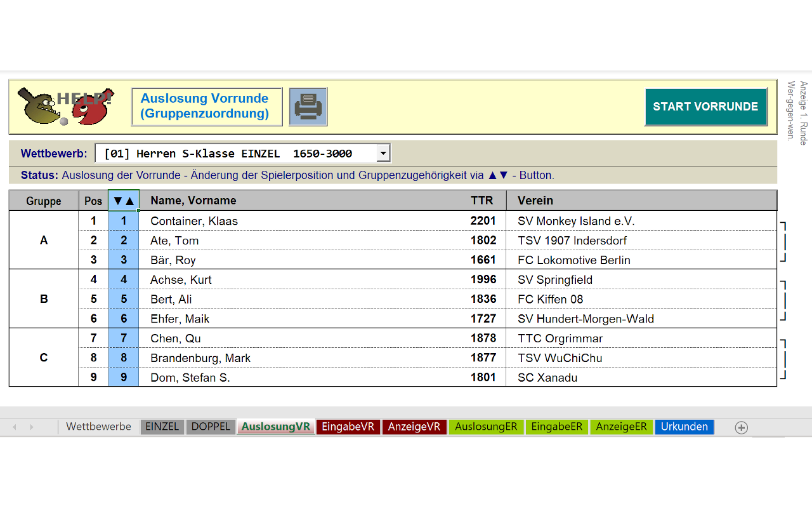This screenshot has height=508, width=812.
Task: Click position button for Achse, Kurt
Action: (x=124, y=279)
